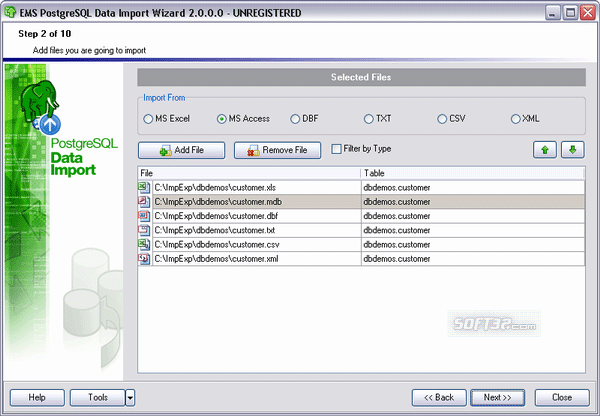Click the DBF file icon beside customer.dbf
Image resolution: width=600 pixels, height=416 pixels.
coord(144,216)
